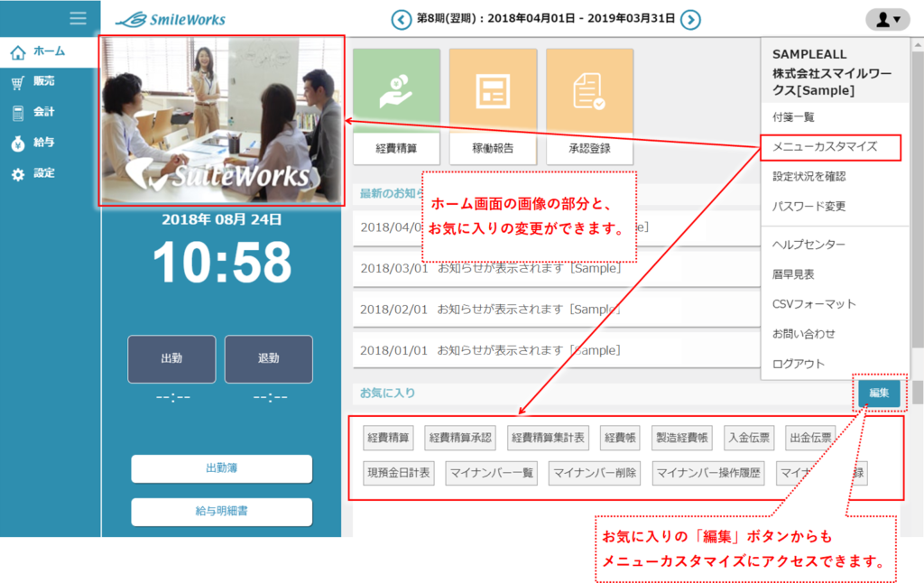Go to previous fiscal period arrow
The image size is (924, 583).
[x=402, y=20]
